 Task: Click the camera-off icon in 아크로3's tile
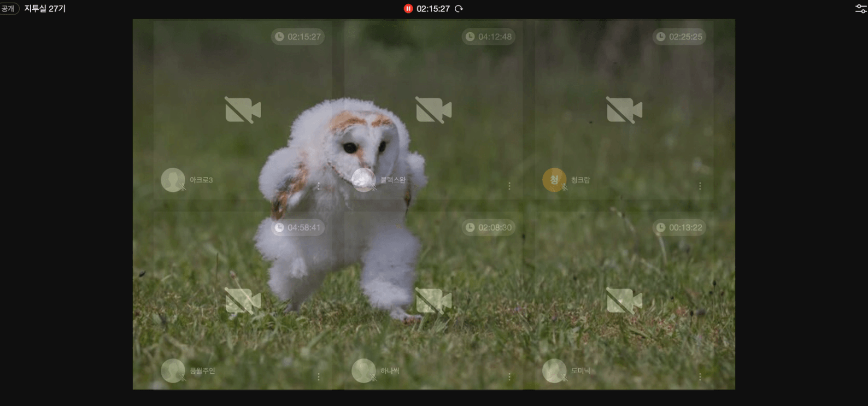tap(243, 110)
